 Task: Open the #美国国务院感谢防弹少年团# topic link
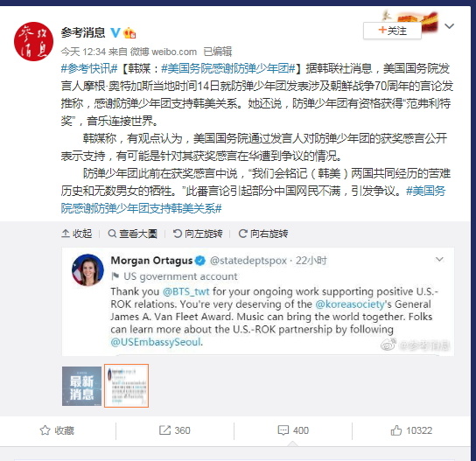[x=228, y=68]
